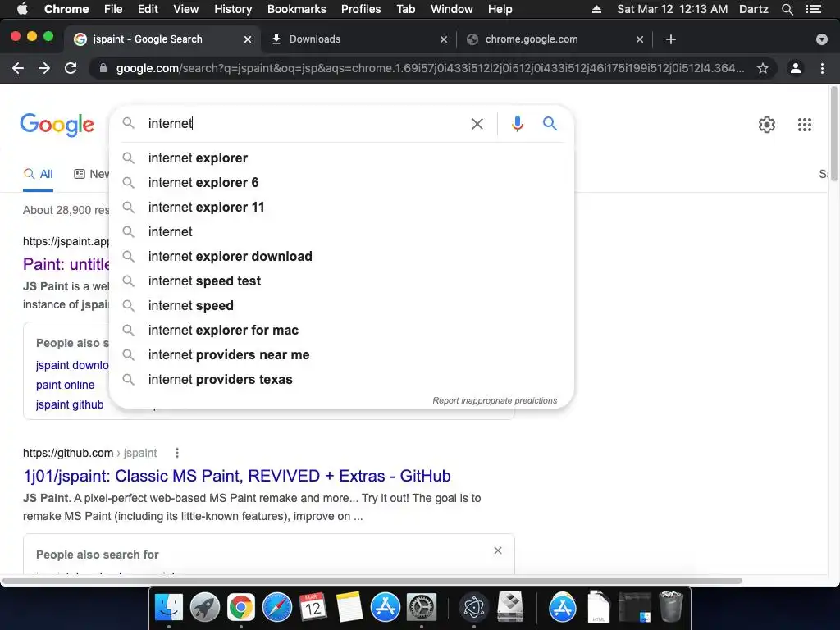Screen dimensions: 840x630
Task: Click Chrome back arrow button
Action: [18, 68]
